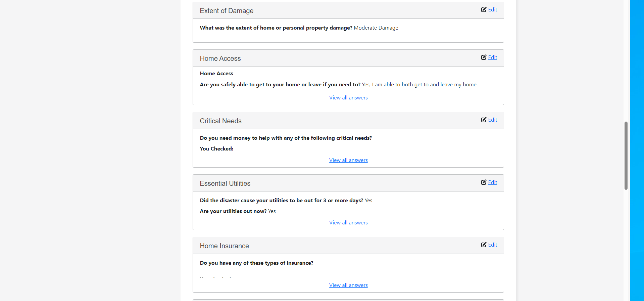Click the Essential Utilities pencil edit icon

click(484, 182)
